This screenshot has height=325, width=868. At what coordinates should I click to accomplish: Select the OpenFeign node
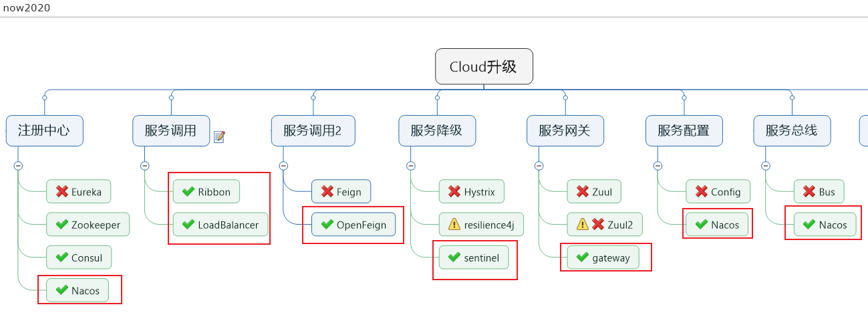(x=353, y=225)
